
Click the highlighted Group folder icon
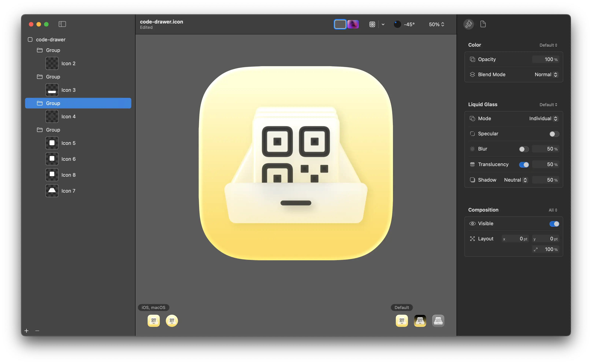click(40, 103)
